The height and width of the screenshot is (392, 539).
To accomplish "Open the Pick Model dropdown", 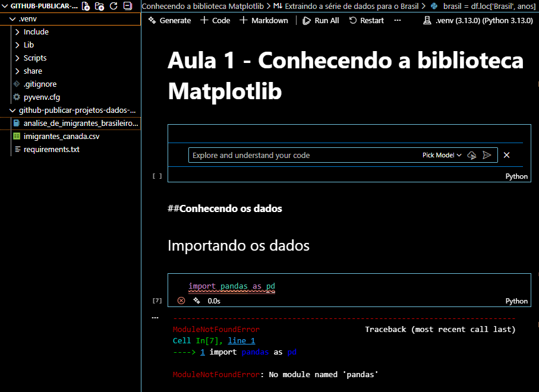I will click(x=442, y=155).
